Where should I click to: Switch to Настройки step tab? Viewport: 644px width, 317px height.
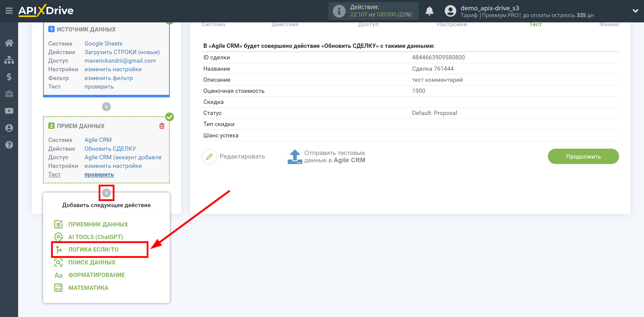click(452, 24)
